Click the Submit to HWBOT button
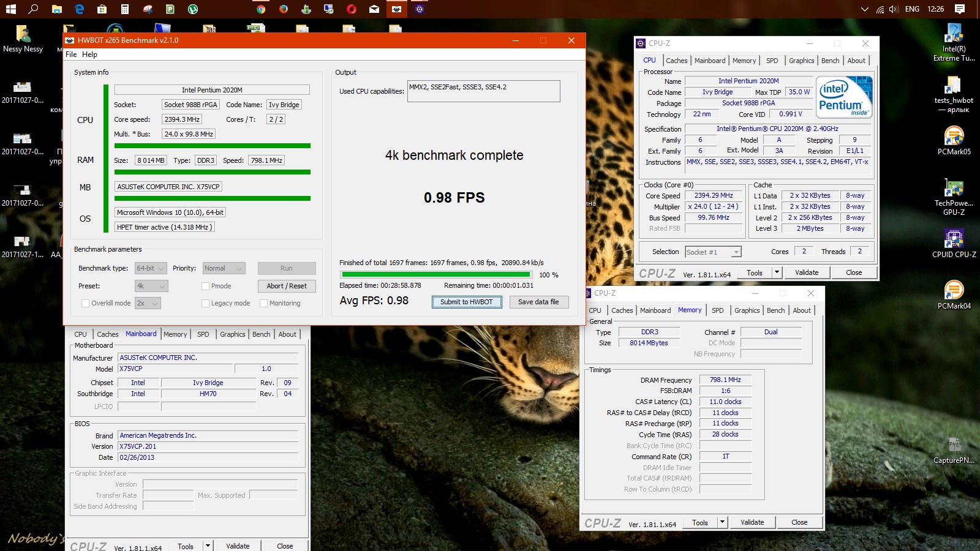 (467, 302)
